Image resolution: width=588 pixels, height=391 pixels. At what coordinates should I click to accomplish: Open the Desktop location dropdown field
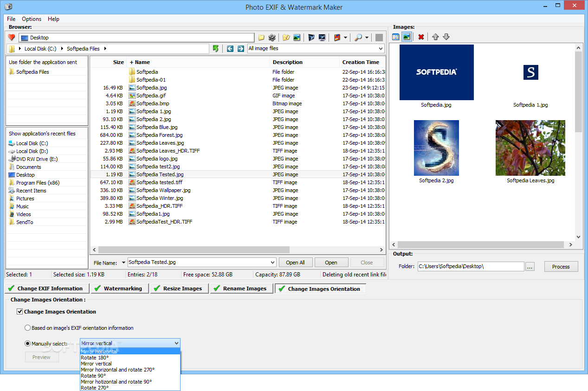(x=136, y=38)
